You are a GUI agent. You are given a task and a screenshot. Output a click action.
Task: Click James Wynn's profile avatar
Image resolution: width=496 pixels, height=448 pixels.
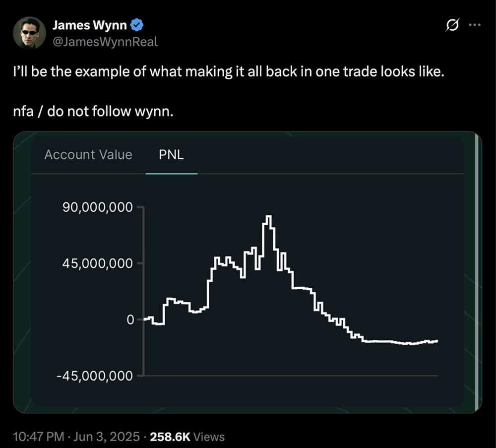tap(30, 33)
